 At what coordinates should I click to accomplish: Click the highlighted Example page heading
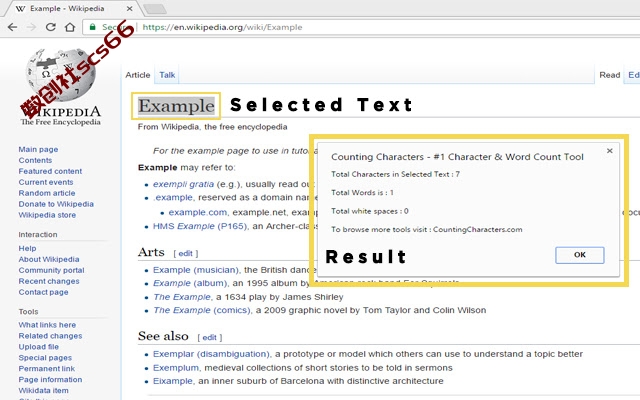coord(176,106)
